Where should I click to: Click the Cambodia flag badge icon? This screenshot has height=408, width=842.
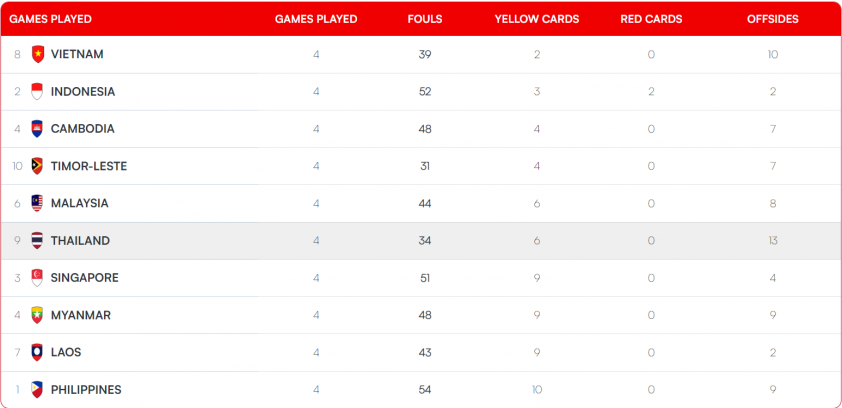pos(37,129)
